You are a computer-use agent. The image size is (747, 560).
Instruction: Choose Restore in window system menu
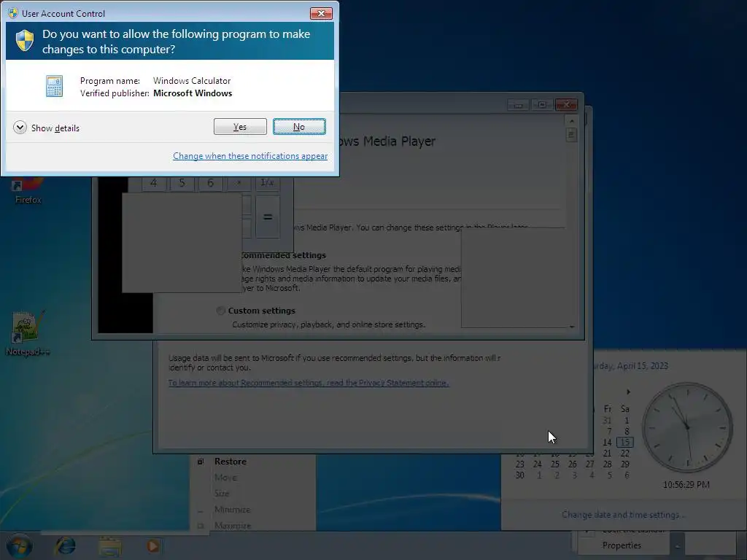click(x=230, y=462)
